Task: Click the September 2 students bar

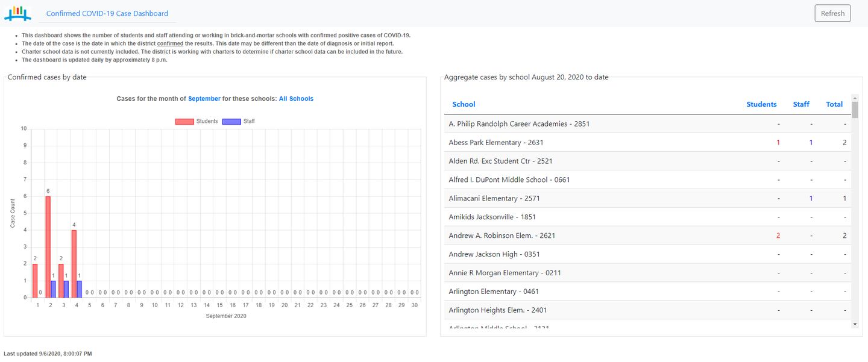Action: click(x=48, y=247)
